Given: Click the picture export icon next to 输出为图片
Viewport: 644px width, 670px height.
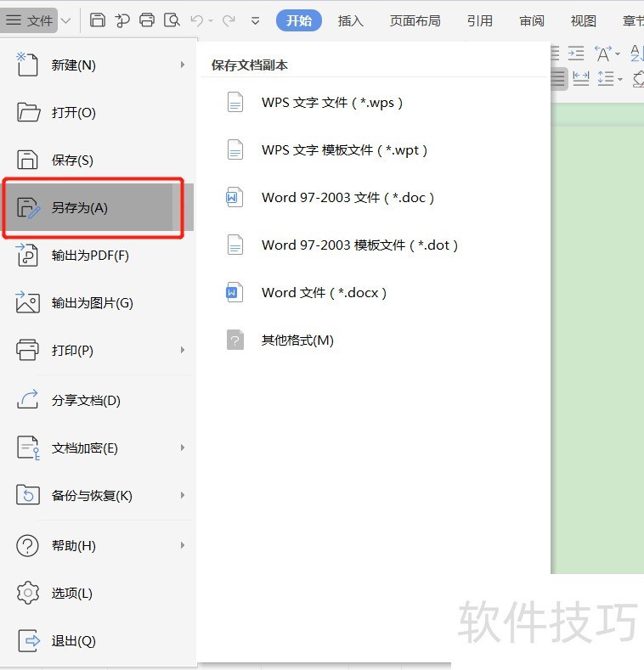Looking at the screenshot, I should [x=27, y=302].
